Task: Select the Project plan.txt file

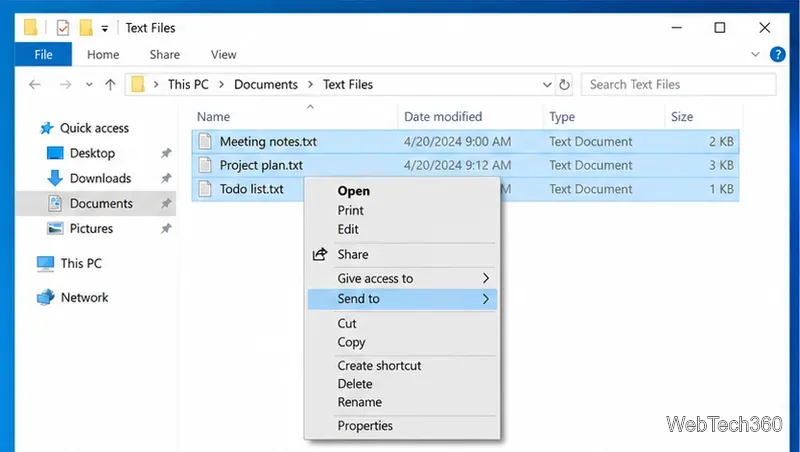Action: 261,165
